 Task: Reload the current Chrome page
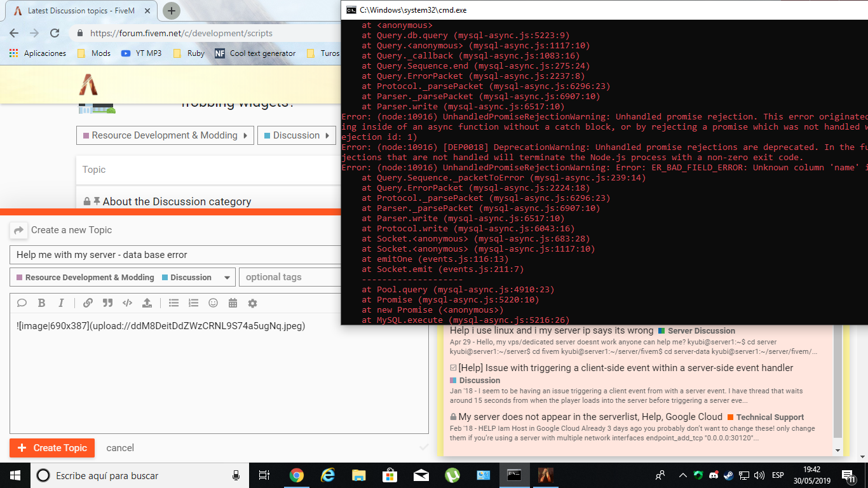click(x=55, y=33)
